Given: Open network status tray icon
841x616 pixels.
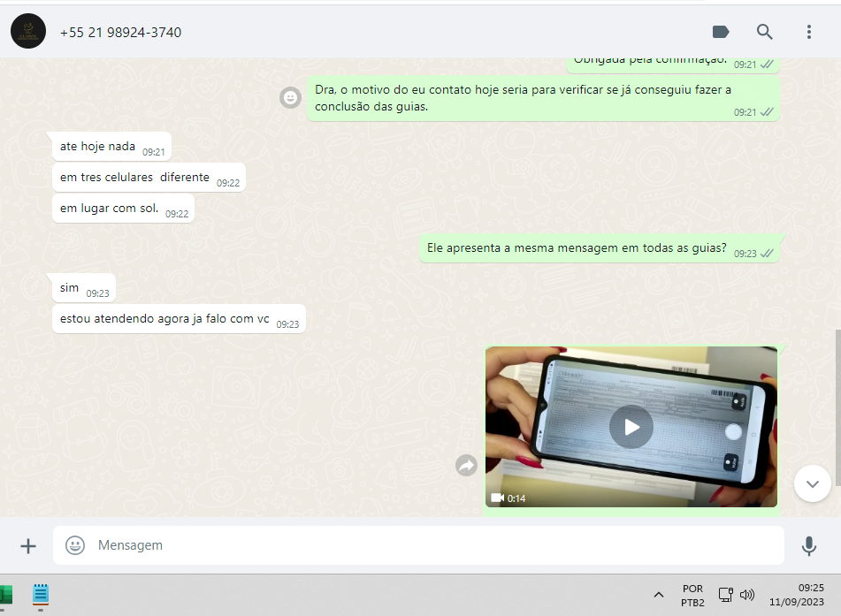Looking at the screenshot, I should [726, 595].
